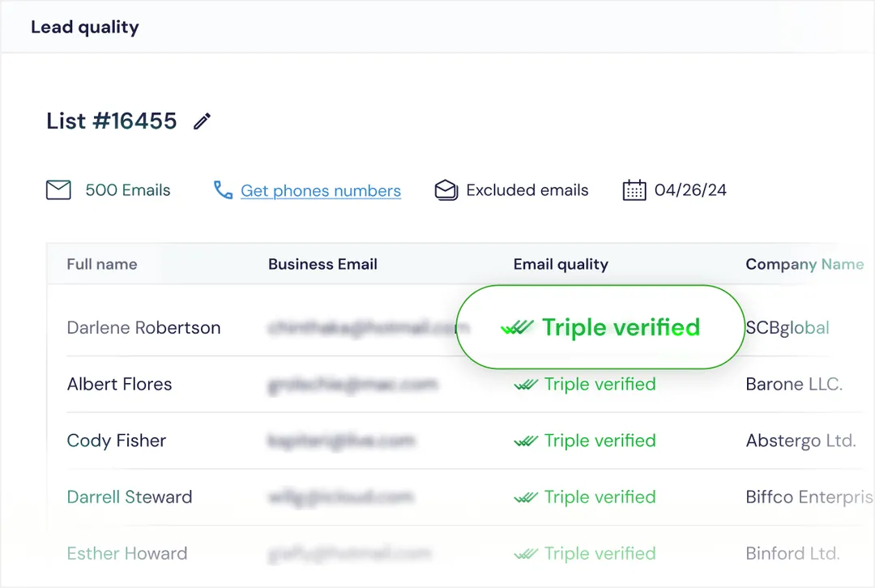875x588 pixels.
Task: Sort by the Full name column header
Action: [x=102, y=264]
